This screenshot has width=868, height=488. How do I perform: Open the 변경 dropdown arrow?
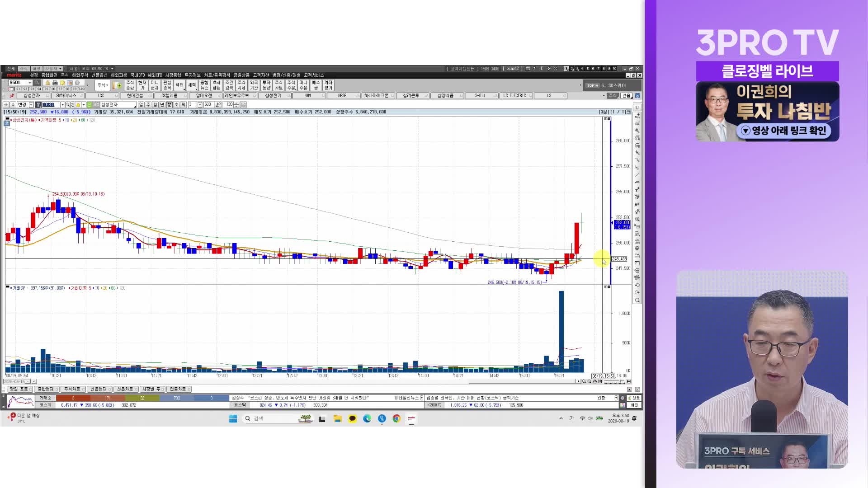[x=31, y=105]
